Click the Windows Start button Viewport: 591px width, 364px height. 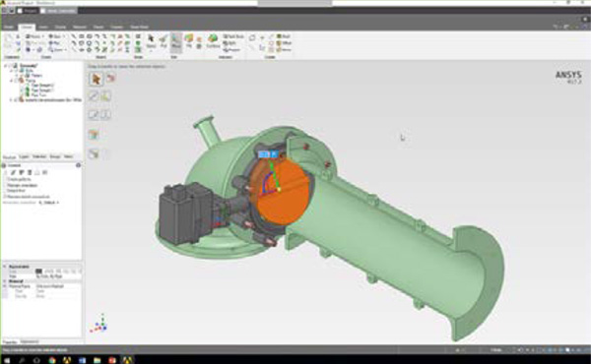tap(7, 360)
